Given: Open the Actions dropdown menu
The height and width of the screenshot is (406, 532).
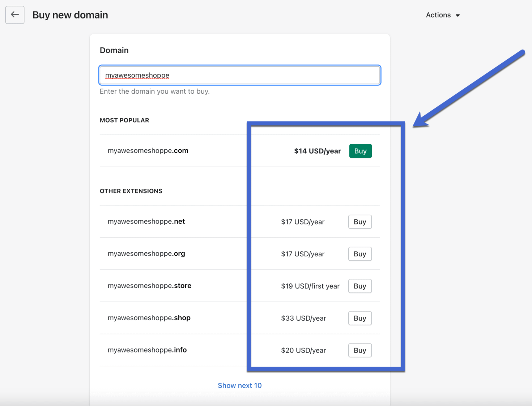Looking at the screenshot, I should [x=443, y=15].
